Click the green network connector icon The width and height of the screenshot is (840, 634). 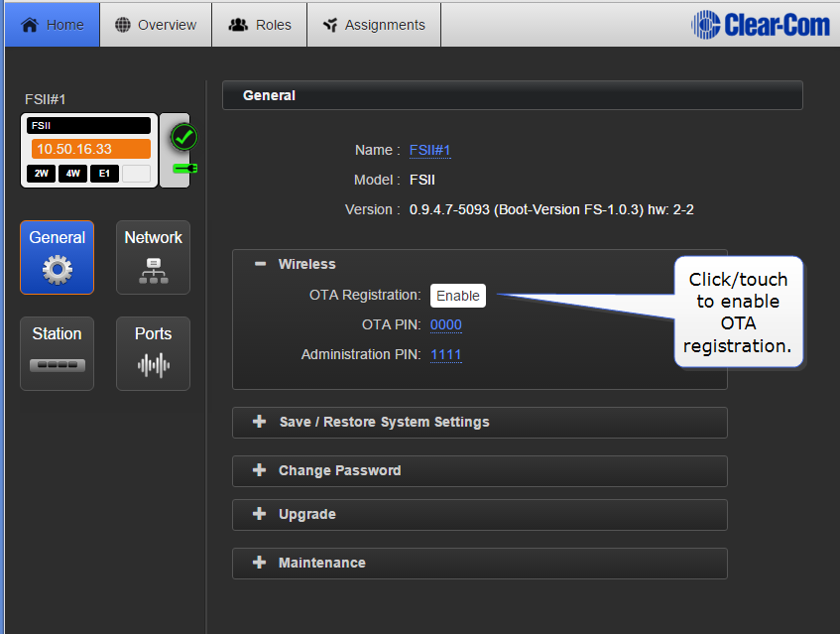click(184, 168)
